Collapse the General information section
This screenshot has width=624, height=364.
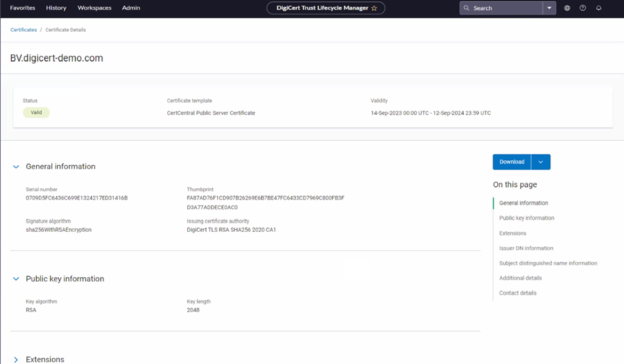pos(16,166)
